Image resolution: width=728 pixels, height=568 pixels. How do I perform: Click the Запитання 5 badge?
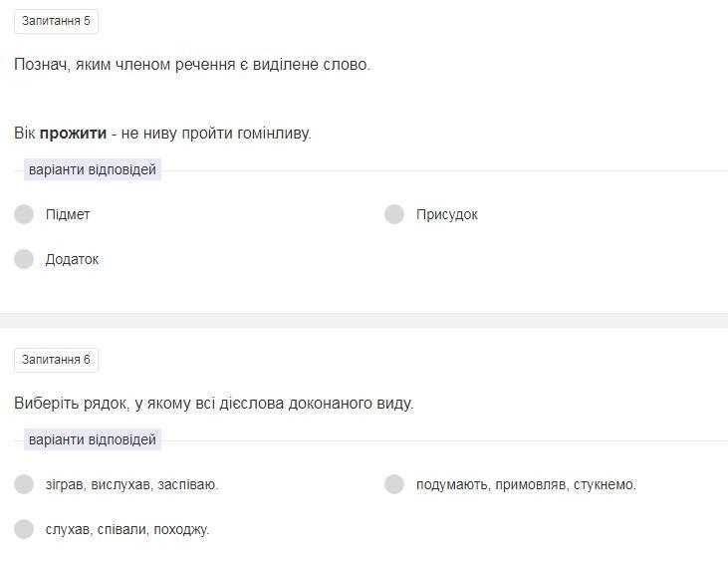click(x=56, y=21)
